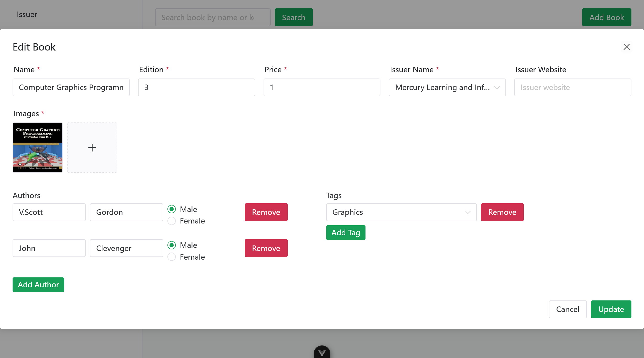Cancel editing the book
Screen dimensions: 644x358
point(567,309)
